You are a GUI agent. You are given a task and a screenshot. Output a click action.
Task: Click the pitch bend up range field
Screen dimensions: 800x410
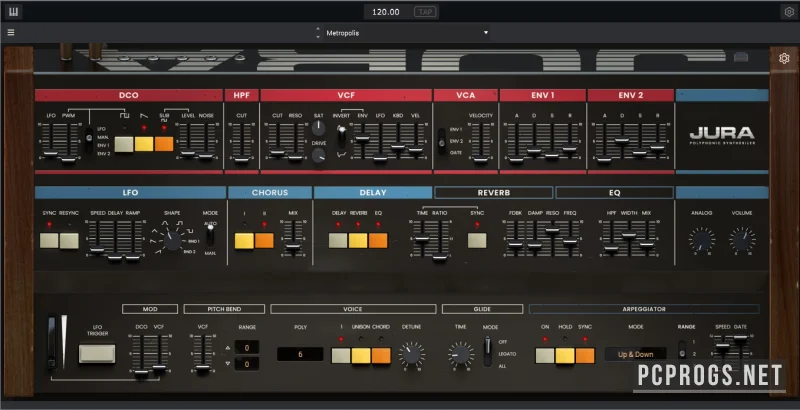(247, 348)
